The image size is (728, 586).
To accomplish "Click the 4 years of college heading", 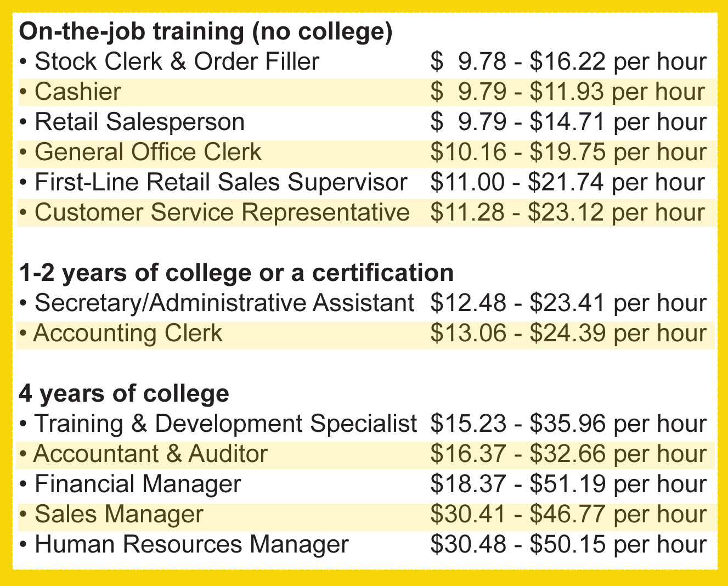I will click(124, 393).
